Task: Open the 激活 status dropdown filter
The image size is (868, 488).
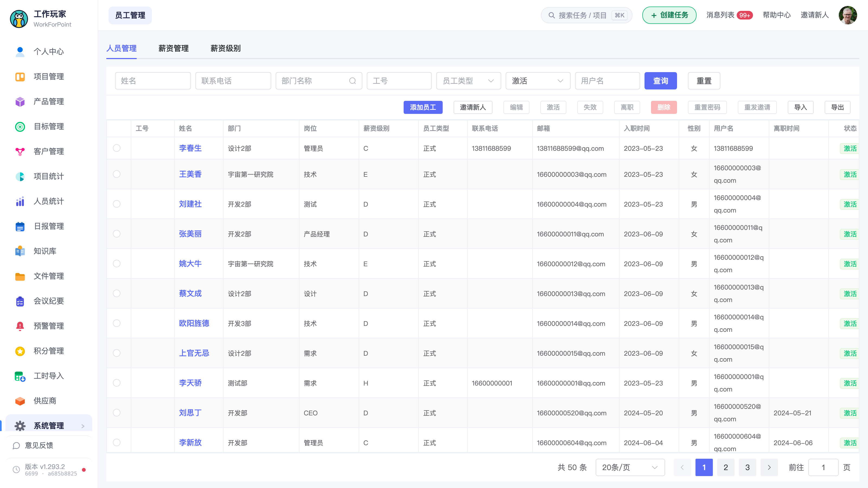Action: coord(538,81)
